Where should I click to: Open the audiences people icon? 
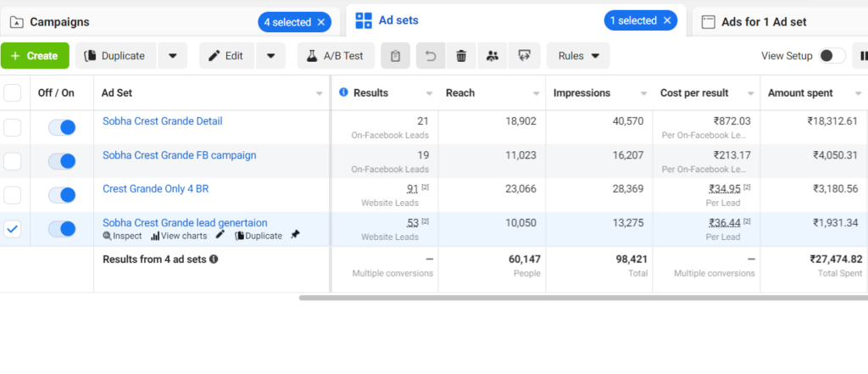tap(492, 55)
